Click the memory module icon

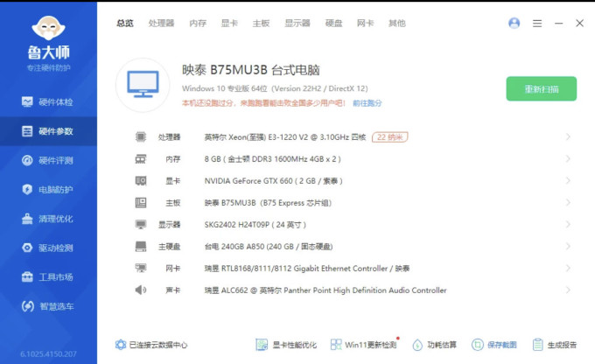(x=141, y=158)
